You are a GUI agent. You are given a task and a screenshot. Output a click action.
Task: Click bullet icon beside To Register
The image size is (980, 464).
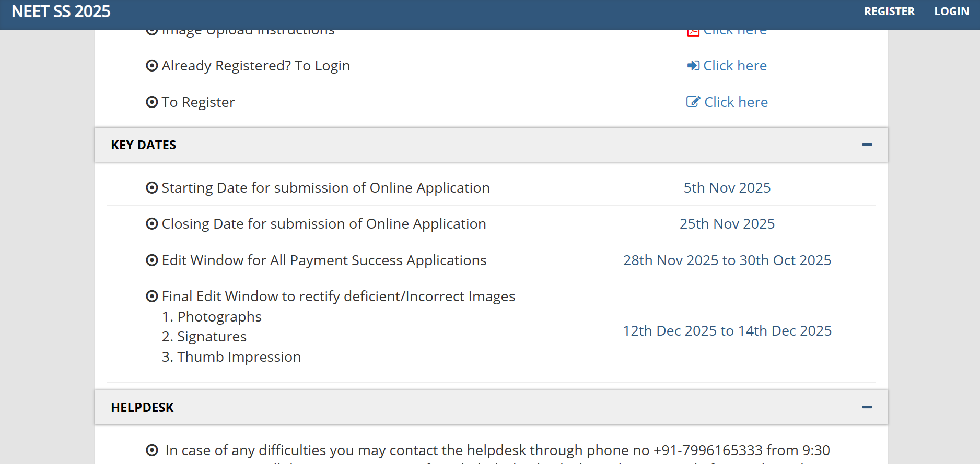point(152,102)
